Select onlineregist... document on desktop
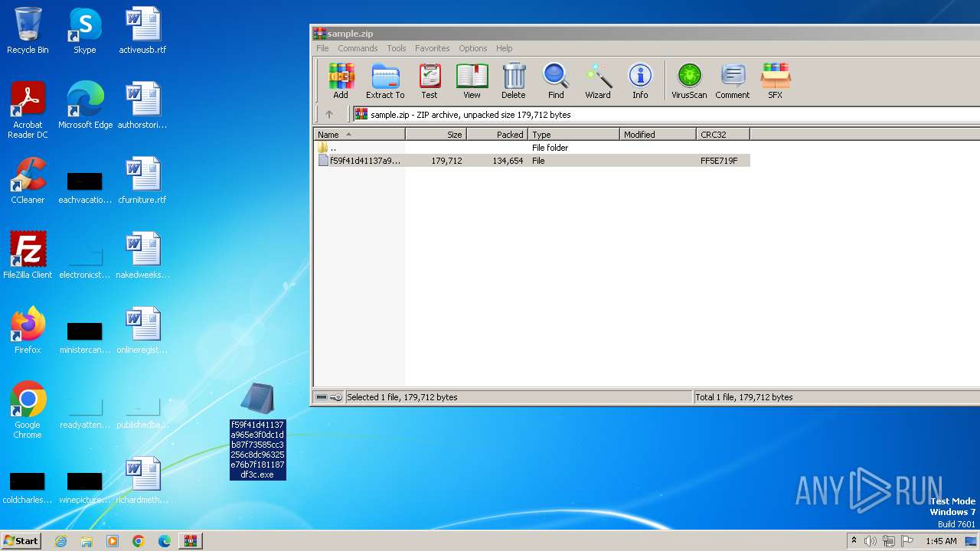Viewport: 980px width, 551px height. [x=142, y=331]
